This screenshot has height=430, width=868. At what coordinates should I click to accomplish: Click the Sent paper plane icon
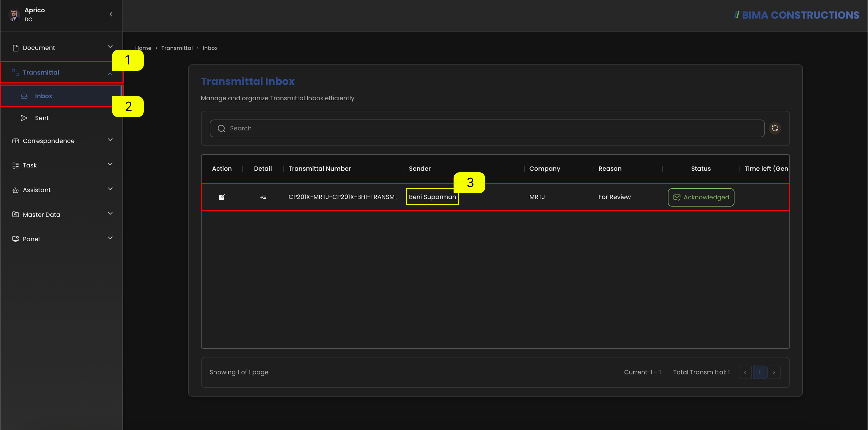coord(24,118)
